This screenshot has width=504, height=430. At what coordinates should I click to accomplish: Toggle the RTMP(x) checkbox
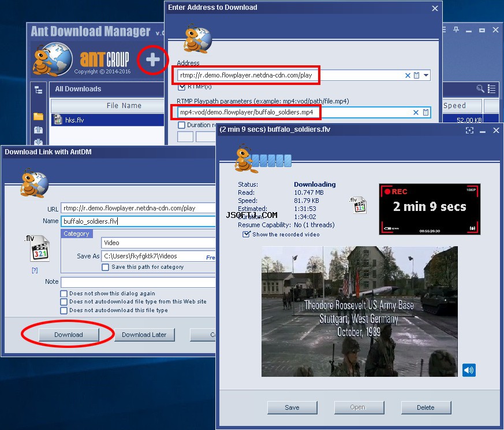tap(182, 87)
